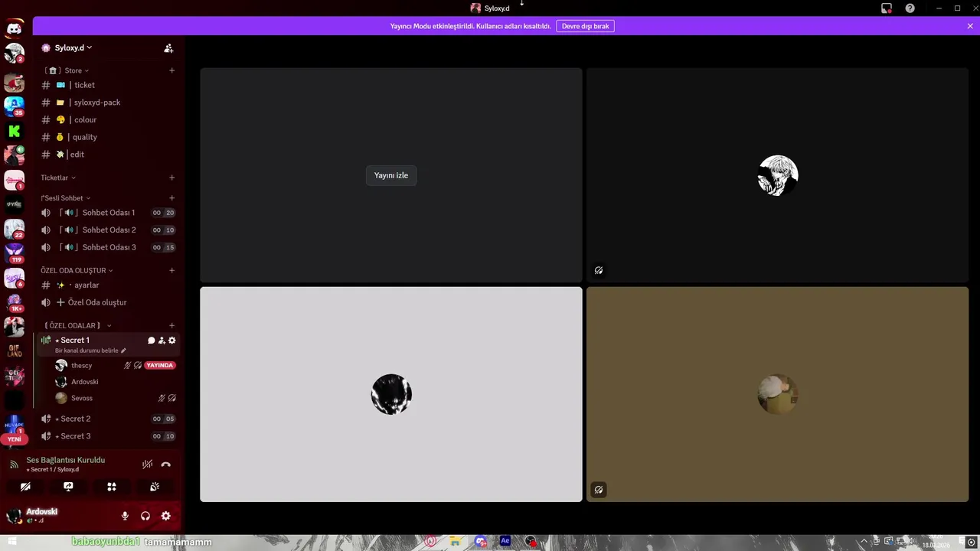Toggle camera in the voice panel
The width and height of the screenshot is (980, 551).
click(x=25, y=487)
